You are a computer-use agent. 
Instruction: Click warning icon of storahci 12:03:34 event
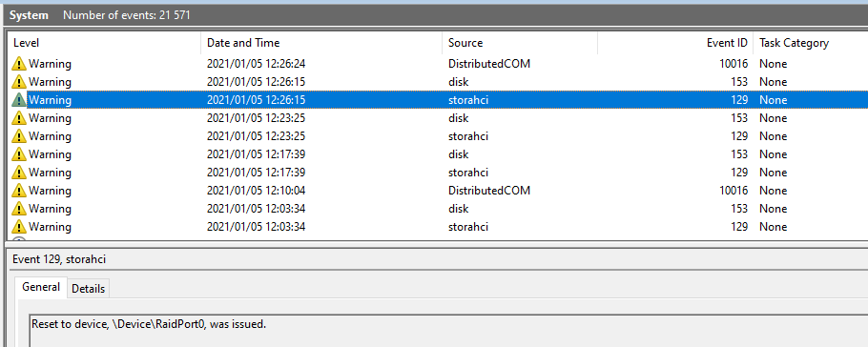click(19, 227)
